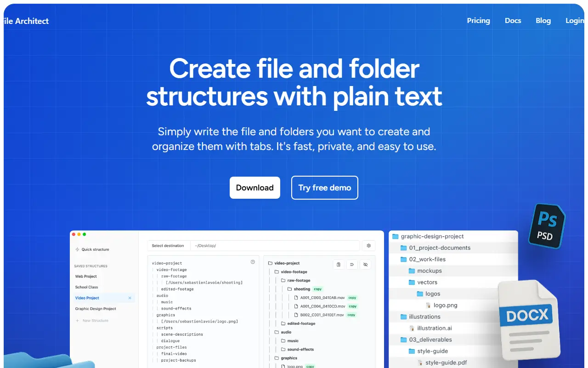Open the School Class saved structure
Screen dimensions: 588x368
86,287
